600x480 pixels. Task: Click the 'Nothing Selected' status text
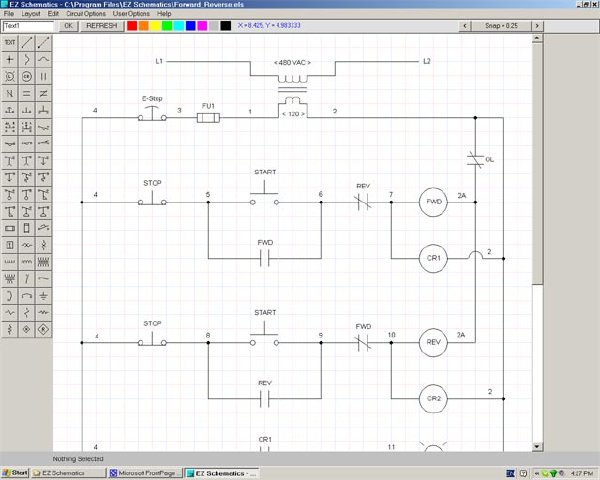[78, 459]
